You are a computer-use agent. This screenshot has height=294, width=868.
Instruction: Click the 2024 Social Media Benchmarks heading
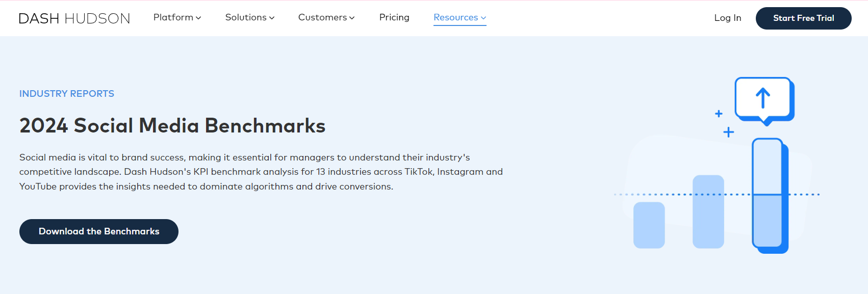(172, 126)
